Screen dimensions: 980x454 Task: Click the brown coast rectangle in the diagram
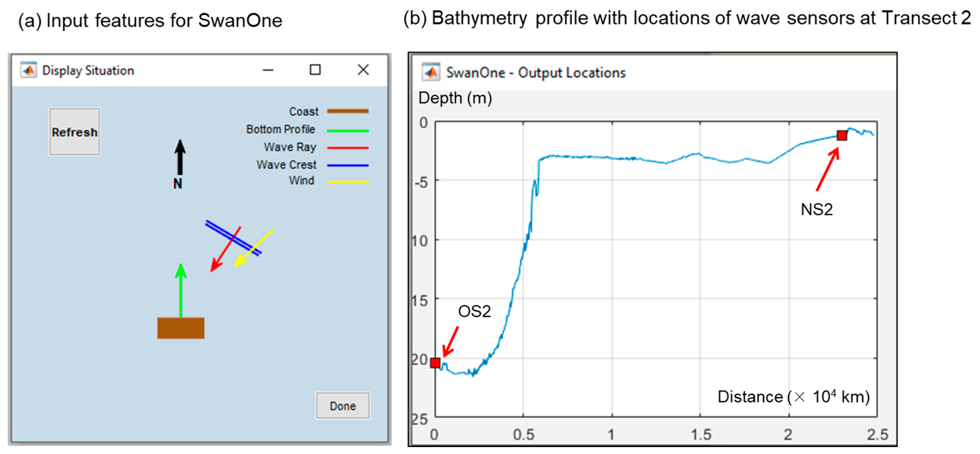pos(181,328)
